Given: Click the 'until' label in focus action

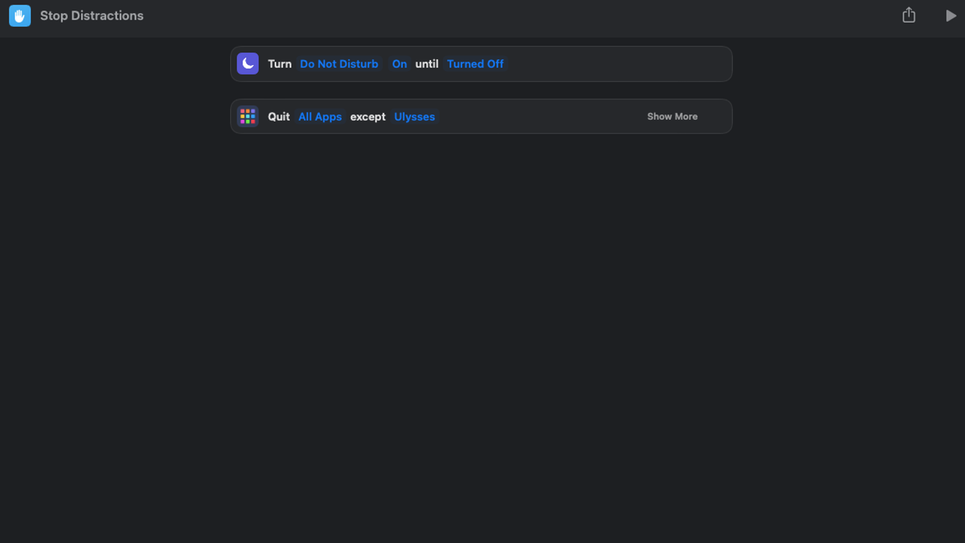Looking at the screenshot, I should (426, 64).
